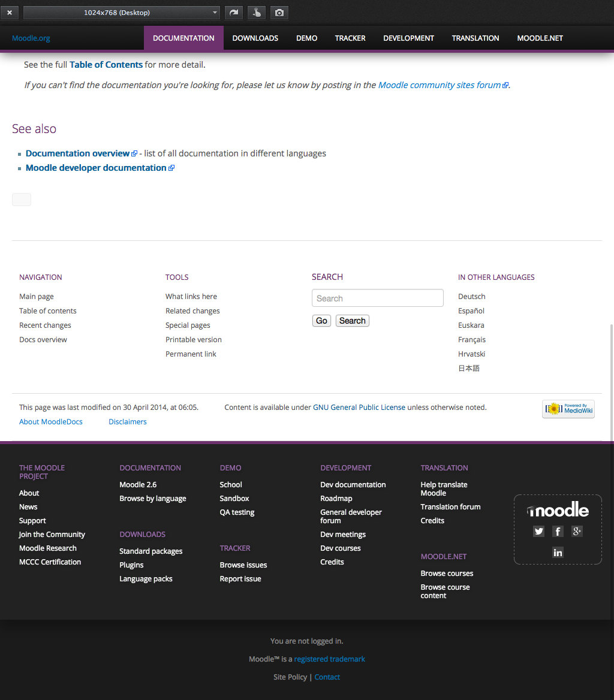Select the TRANSLATION nav tab
Image resolution: width=614 pixels, height=700 pixels.
(475, 38)
